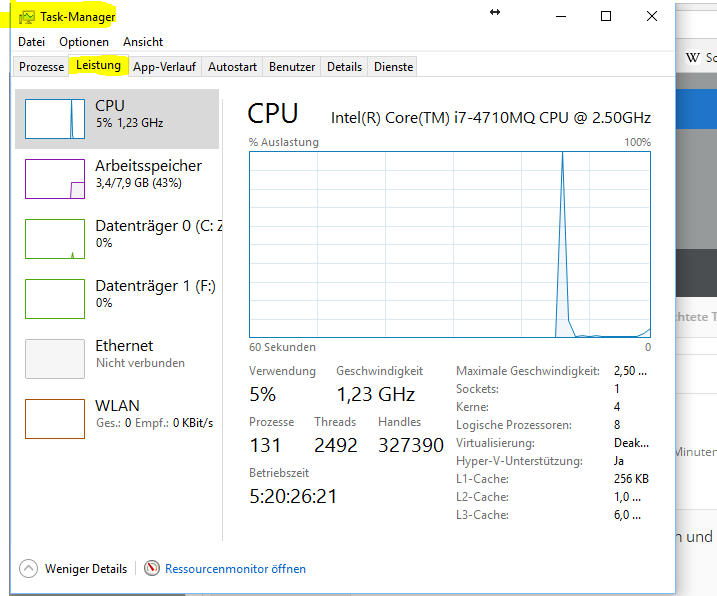Screen dimensions: 717x596
Task: Click the Virtualisierung label
Action: 495,443
